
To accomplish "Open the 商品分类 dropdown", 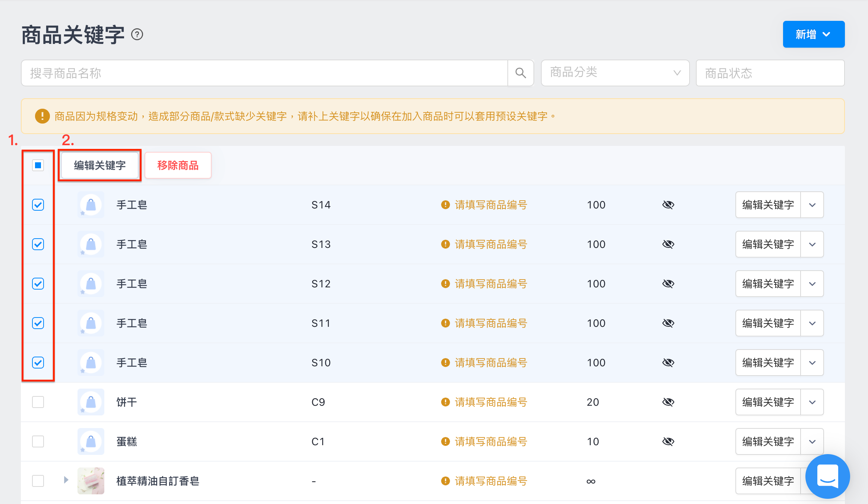I will (x=615, y=73).
